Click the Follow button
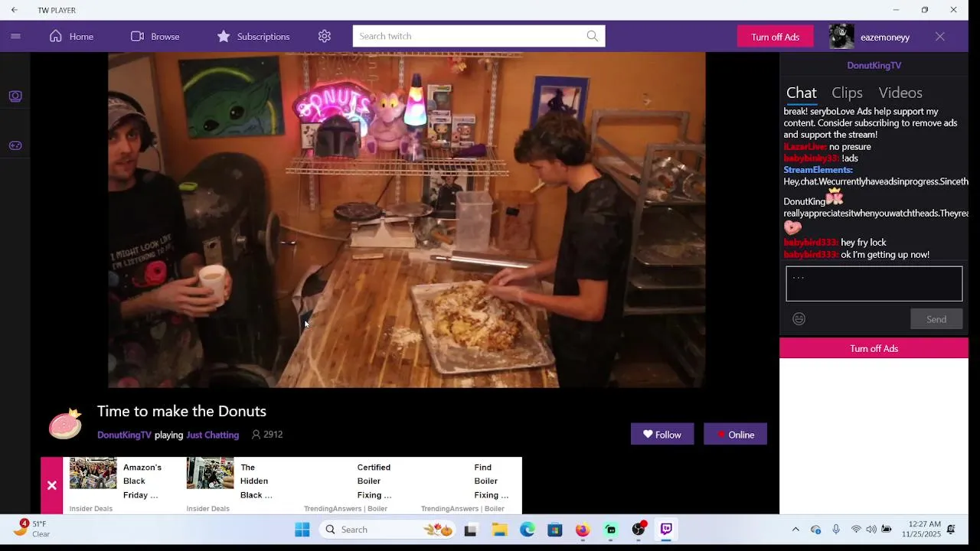 point(662,435)
